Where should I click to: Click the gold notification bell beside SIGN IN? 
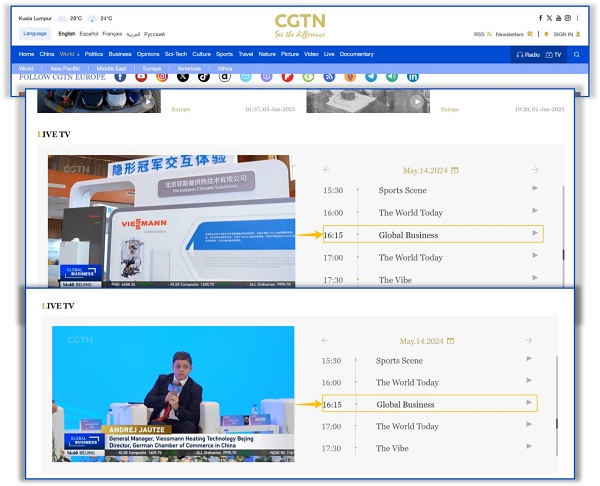tap(546, 34)
